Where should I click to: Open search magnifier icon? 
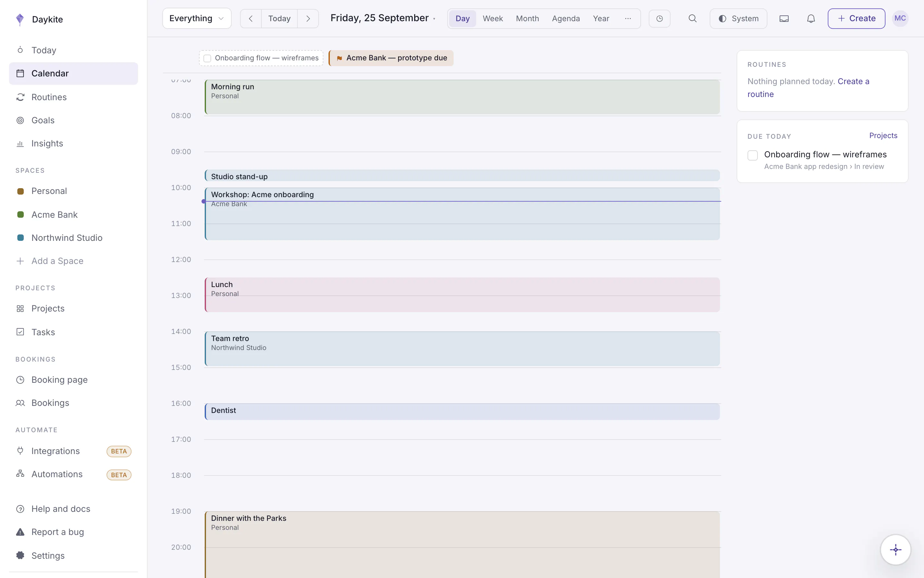692,18
